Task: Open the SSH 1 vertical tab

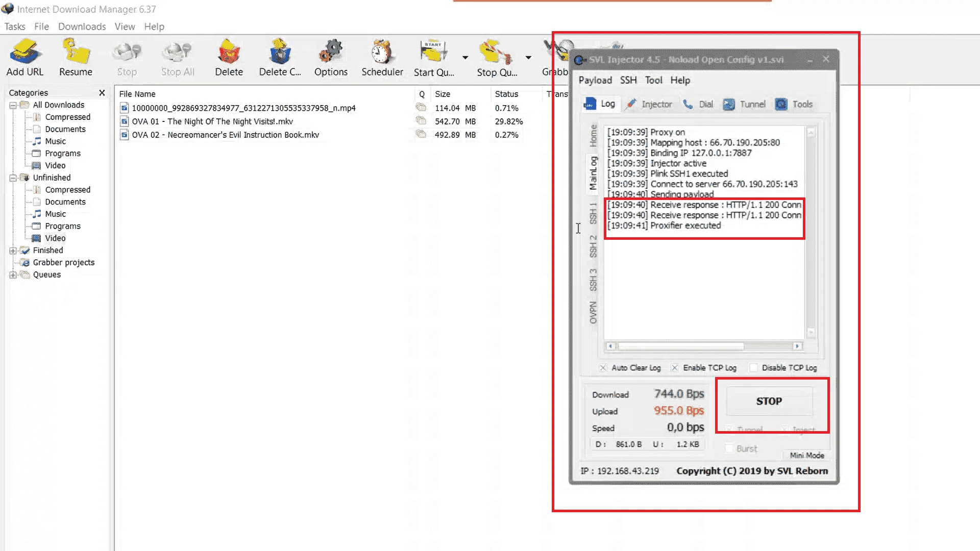Action: pyautogui.click(x=593, y=213)
